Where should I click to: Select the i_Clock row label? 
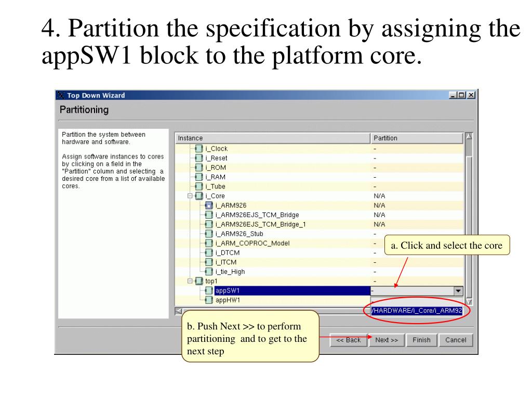[x=217, y=149]
